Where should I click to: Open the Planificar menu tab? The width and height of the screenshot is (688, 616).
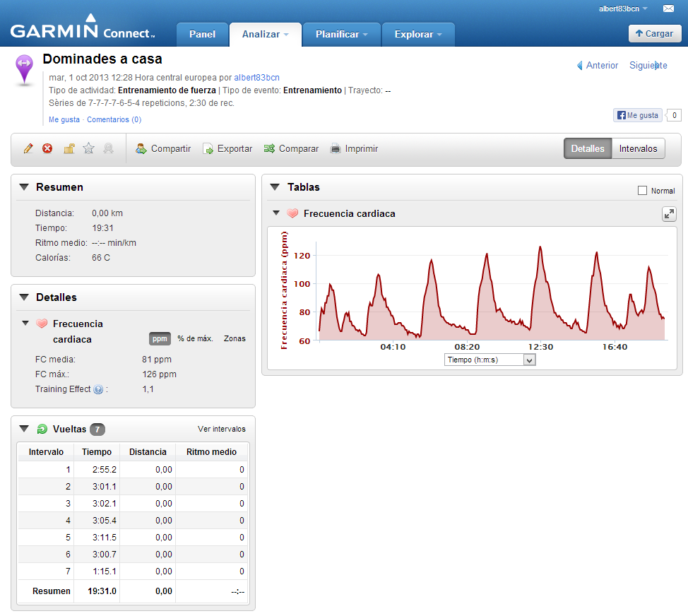click(x=342, y=34)
